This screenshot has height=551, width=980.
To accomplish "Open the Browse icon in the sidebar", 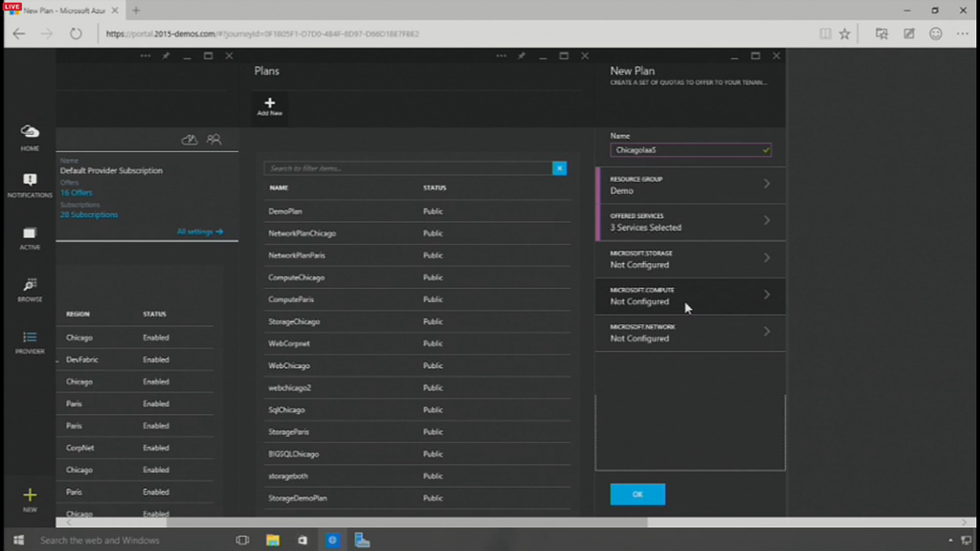I will click(30, 289).
